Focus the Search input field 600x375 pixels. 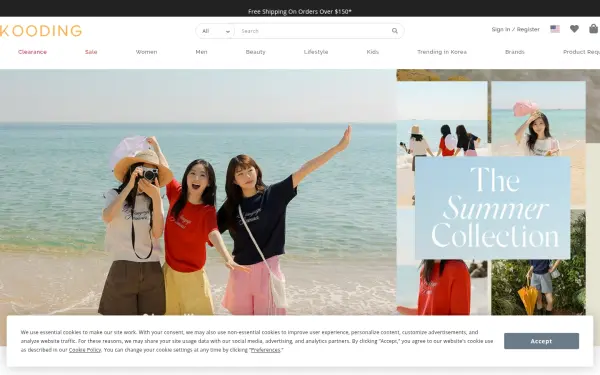pyautogui.click(x=313, y=31)
